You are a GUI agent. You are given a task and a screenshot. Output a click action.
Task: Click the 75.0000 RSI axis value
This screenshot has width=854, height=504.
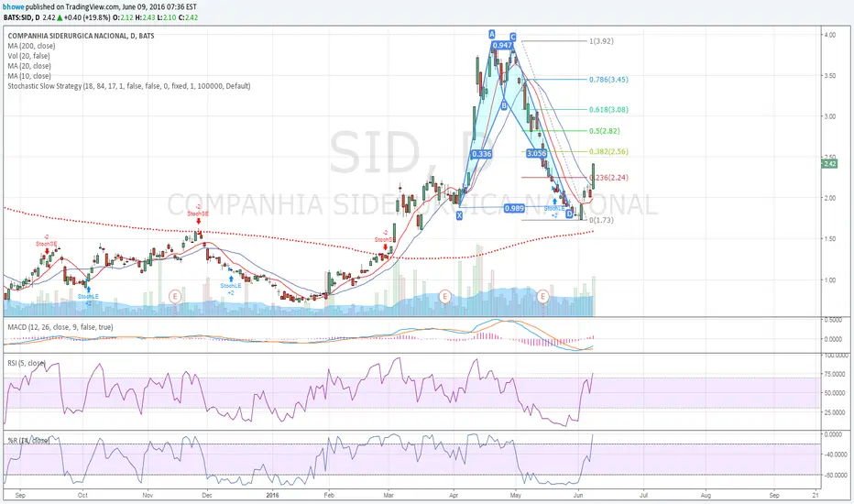point(834,374)
